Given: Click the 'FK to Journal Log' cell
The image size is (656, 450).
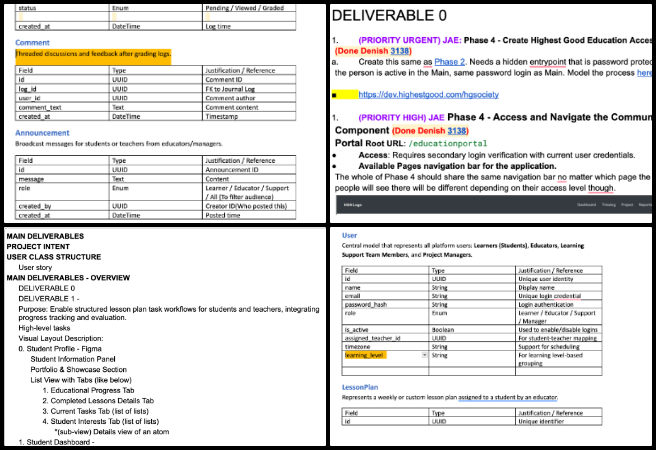Looking at the screenshot, I should coord(249,89).
